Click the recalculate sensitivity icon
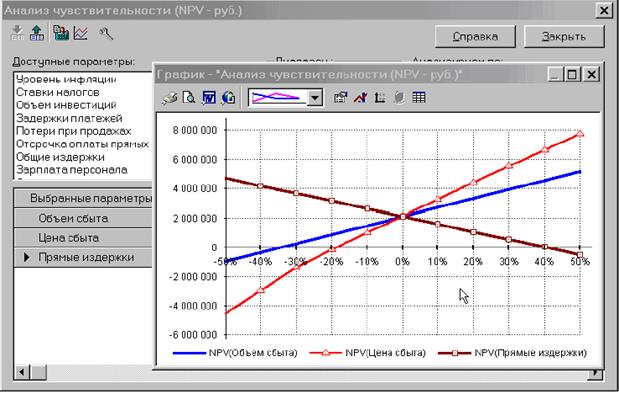 (x=61, y=33)
